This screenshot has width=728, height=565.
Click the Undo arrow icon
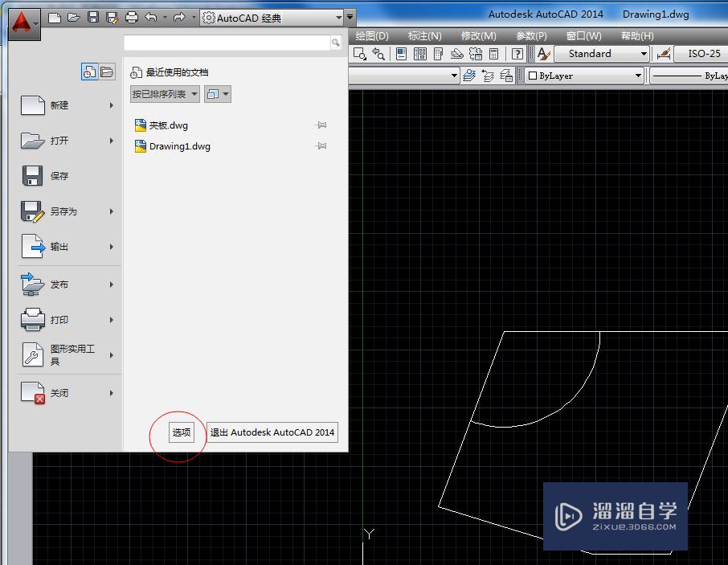click(x=151, y=18)
